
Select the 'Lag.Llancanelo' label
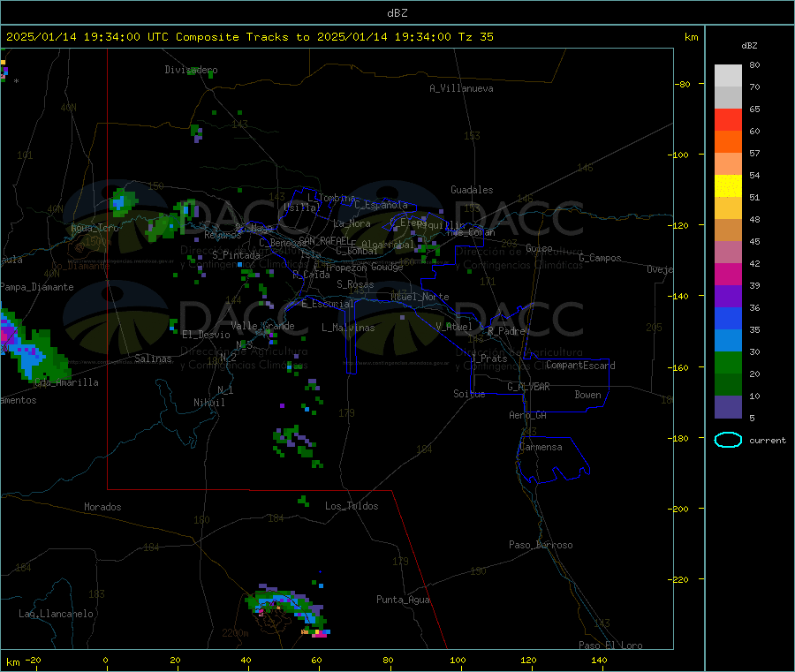click(56, 614)
